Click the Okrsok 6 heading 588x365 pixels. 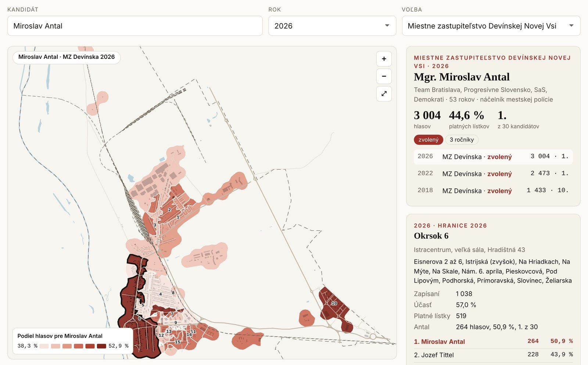pyautogui.click(x=431, y=236)
